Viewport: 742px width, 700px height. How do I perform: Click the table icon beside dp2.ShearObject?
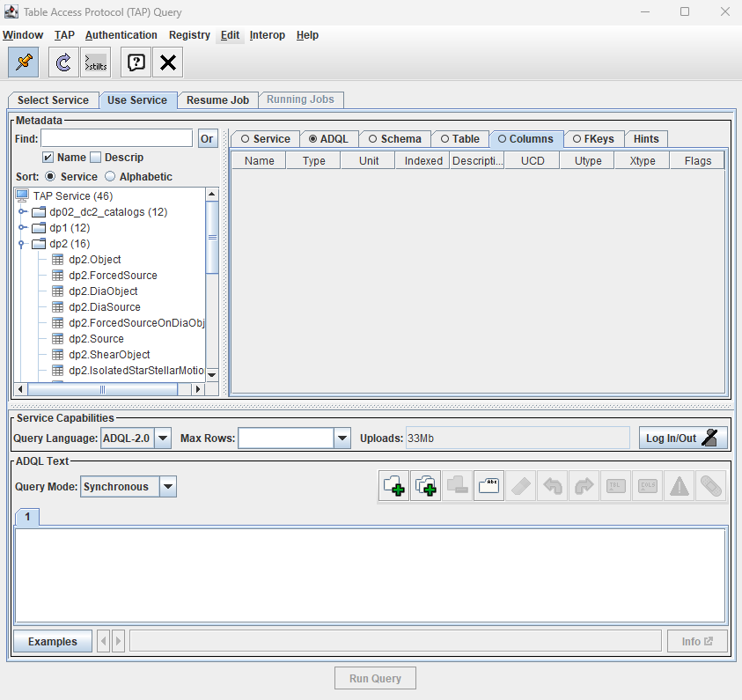(57, 355)
